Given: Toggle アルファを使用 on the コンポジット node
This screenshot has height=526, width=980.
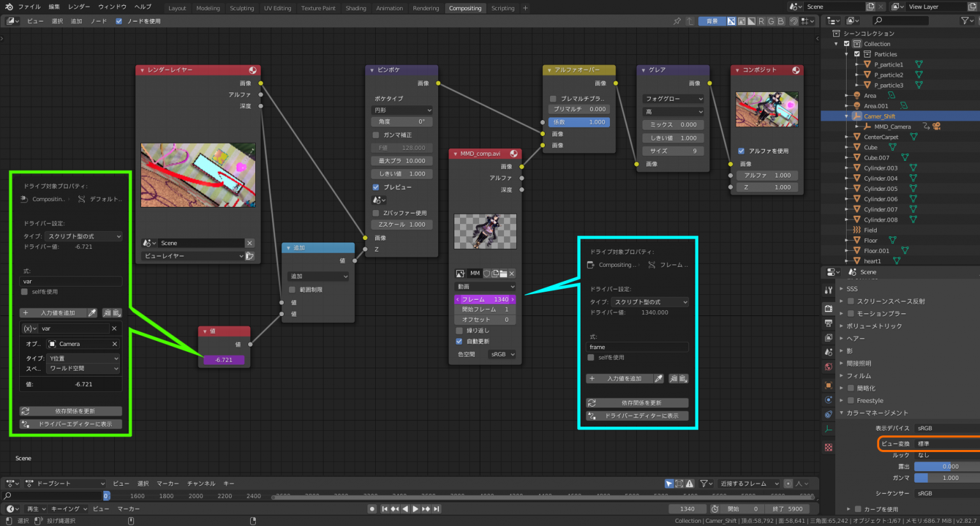Looking at the screenshot, I should pyautogui.click(x=741, y=151).
